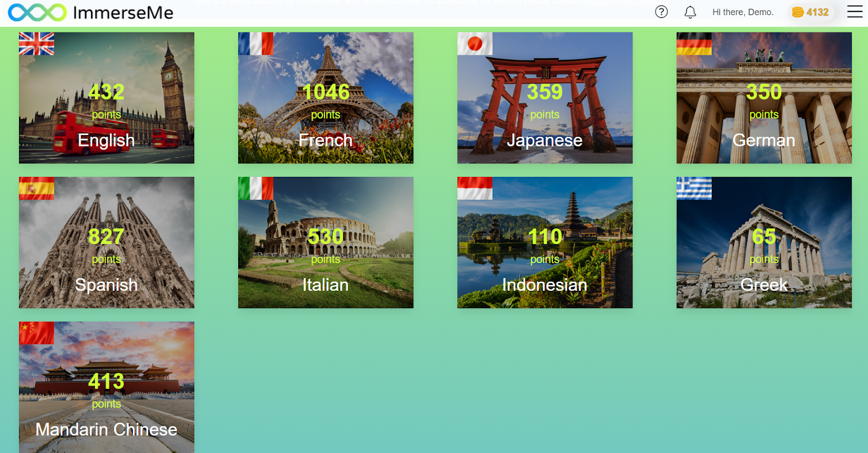Open the English language card
Viewport: 868px width, 453px height.
(106, 98)
